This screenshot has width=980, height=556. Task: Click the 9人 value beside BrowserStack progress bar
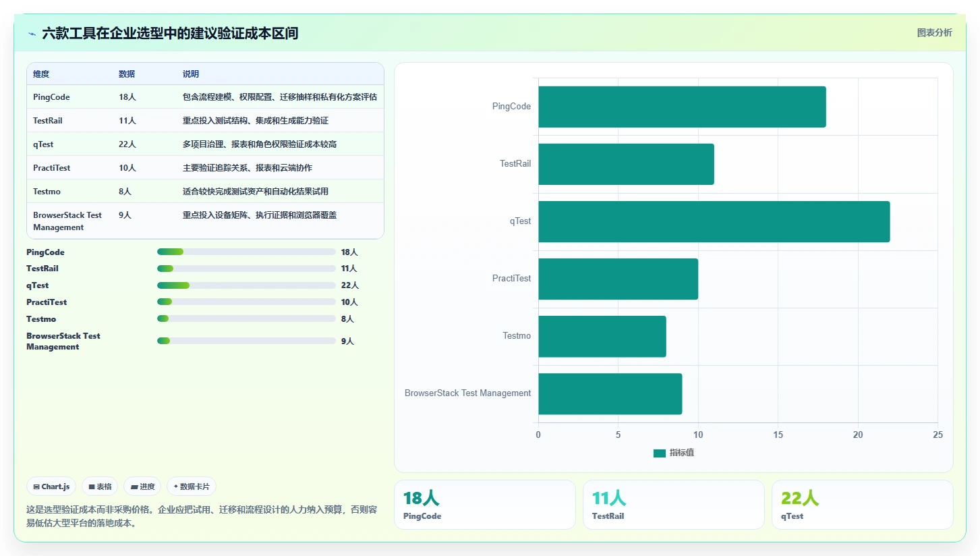(347, 341)
